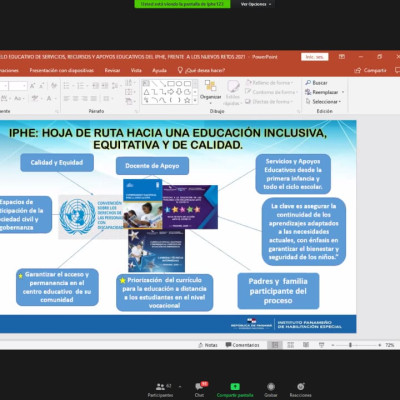Expand the Reemplazar dropdown arrow
The height and width of the screenshot is (400, 400).
point(343,92)
